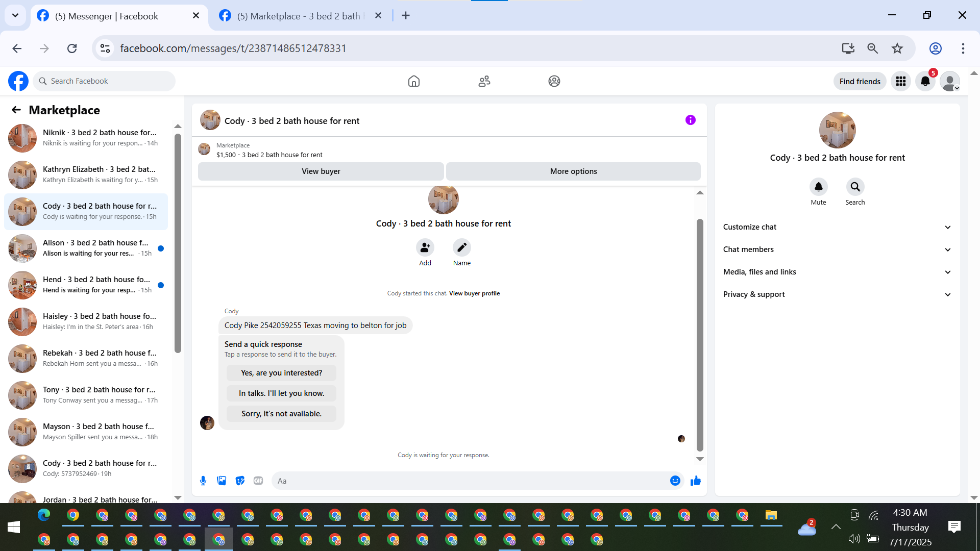980x551 pixels.
Task: Open the Facebook menu grid icon
Action: [x=901, y=81]
